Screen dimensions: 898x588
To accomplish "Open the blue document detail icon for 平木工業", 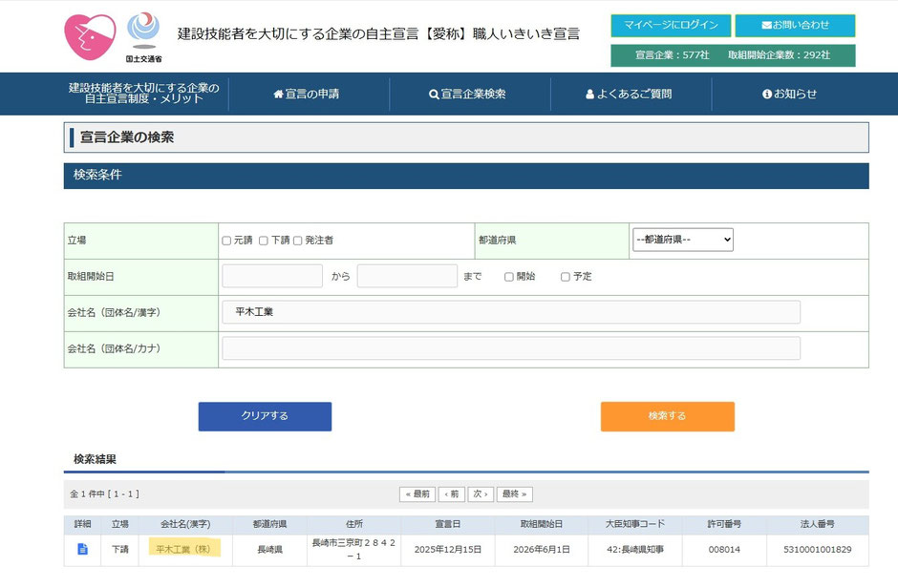I will point(82,549).
